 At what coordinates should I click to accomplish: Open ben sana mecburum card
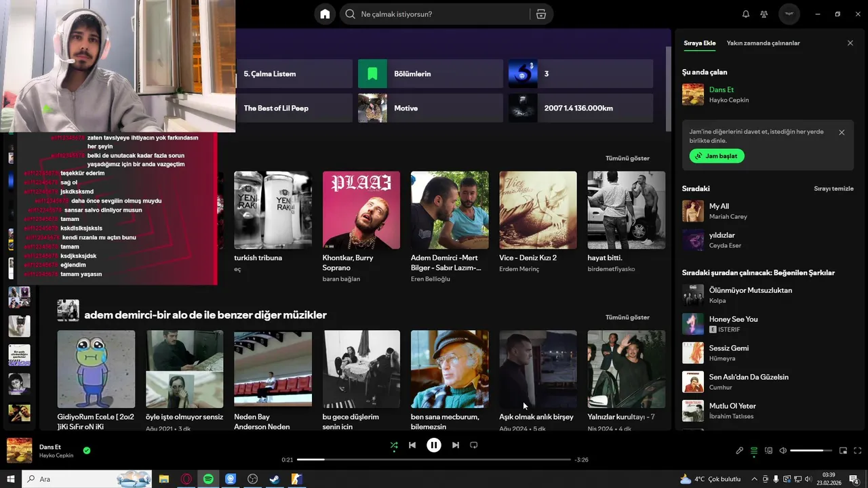450,380
